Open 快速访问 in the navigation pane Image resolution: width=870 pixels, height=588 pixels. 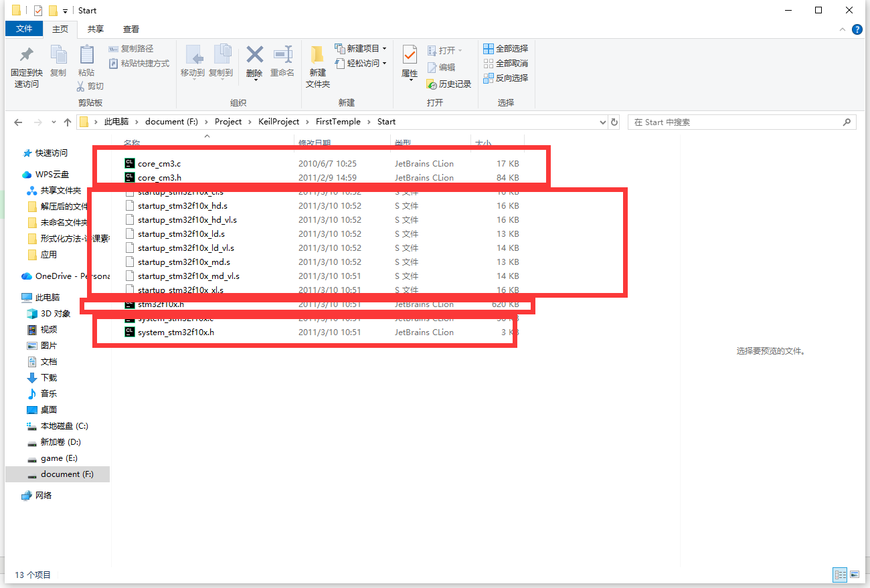pos(51,153)
